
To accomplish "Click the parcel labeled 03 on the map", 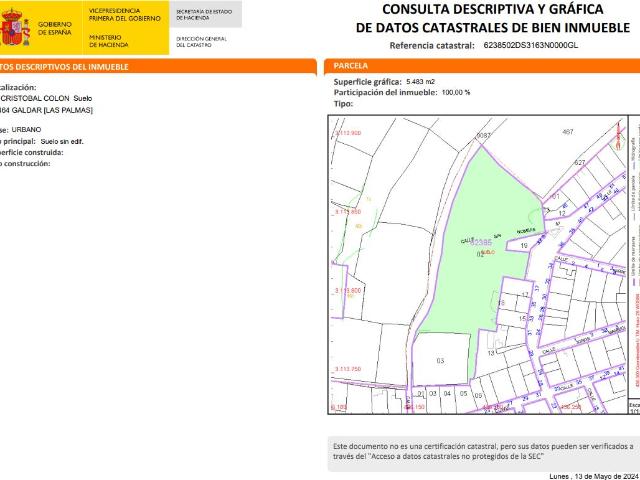I will click(440, 360).
